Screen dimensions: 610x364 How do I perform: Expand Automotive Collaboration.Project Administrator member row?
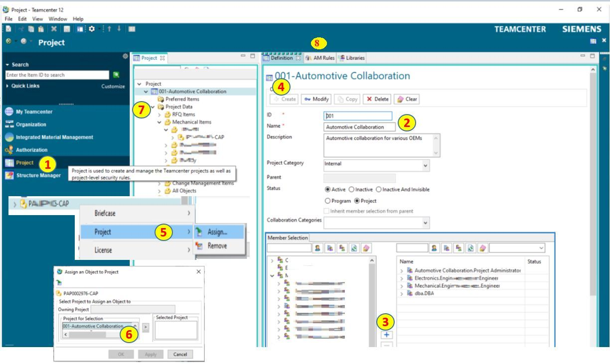pyautogui.click(x=402, y=270)
